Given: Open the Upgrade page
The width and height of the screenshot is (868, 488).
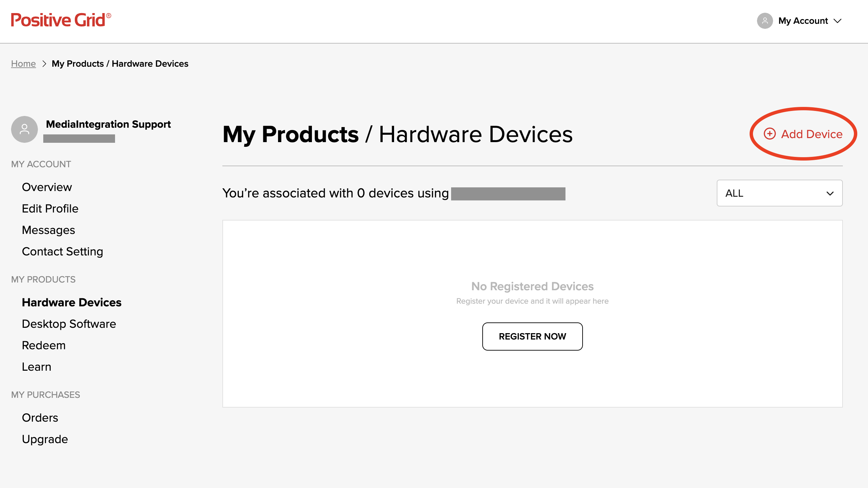Looking at the screenshot, I should 45,439.
